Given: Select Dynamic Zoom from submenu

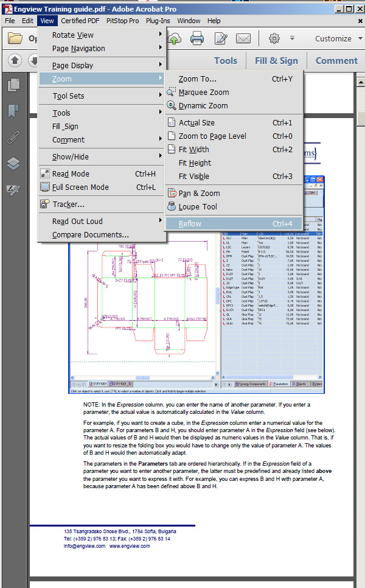Looking at the screenshot, I should click(x=234, y=106).
